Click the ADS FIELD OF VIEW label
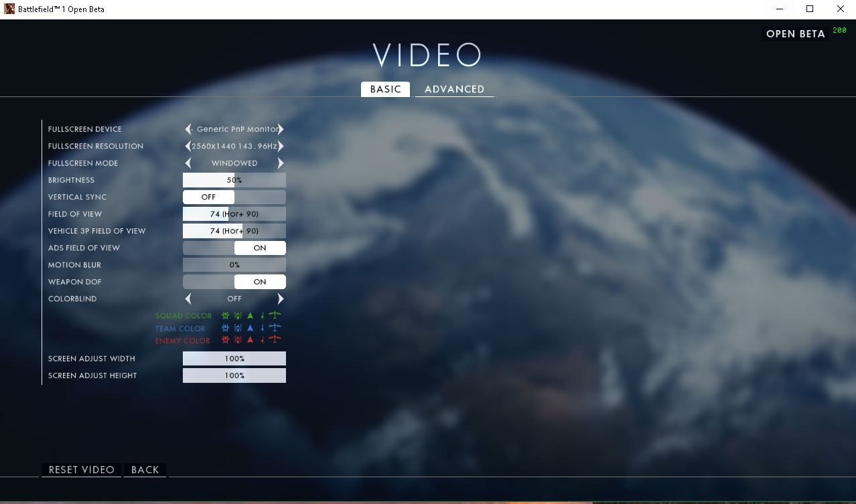The width and height of the screenshot is (856, 504). [x=84, y=248]
